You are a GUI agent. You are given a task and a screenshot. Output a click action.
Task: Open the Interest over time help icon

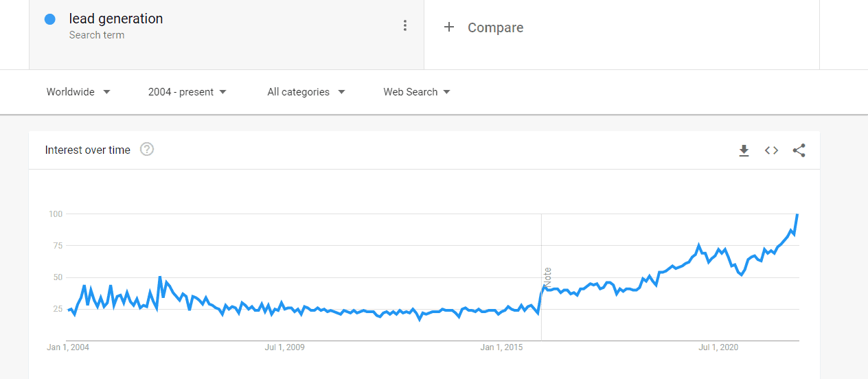click(147, 149)
